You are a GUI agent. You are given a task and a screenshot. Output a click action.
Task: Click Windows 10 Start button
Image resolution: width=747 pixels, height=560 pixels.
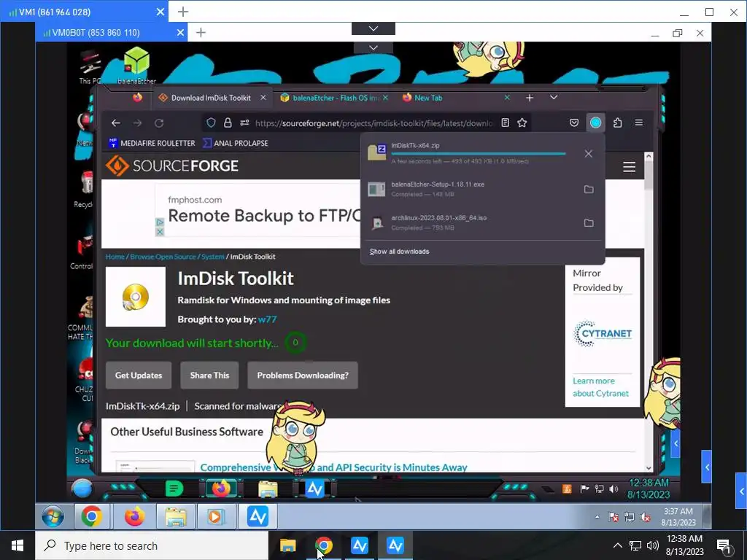pos(18,545)
